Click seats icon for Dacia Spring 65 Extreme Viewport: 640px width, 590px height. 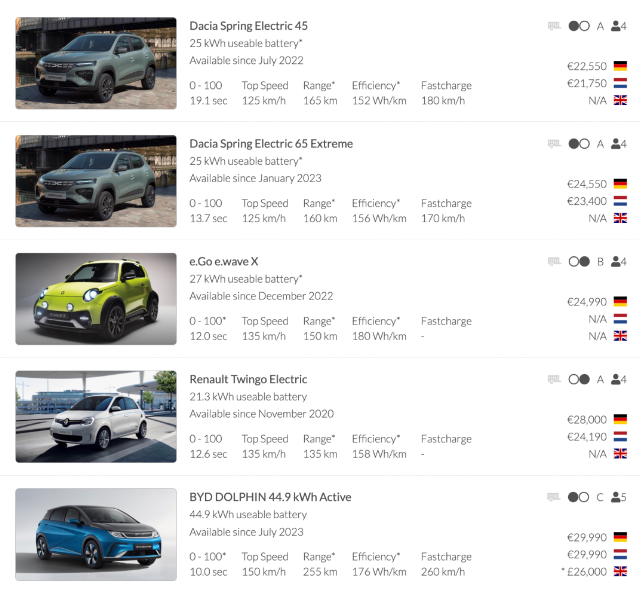618,144
